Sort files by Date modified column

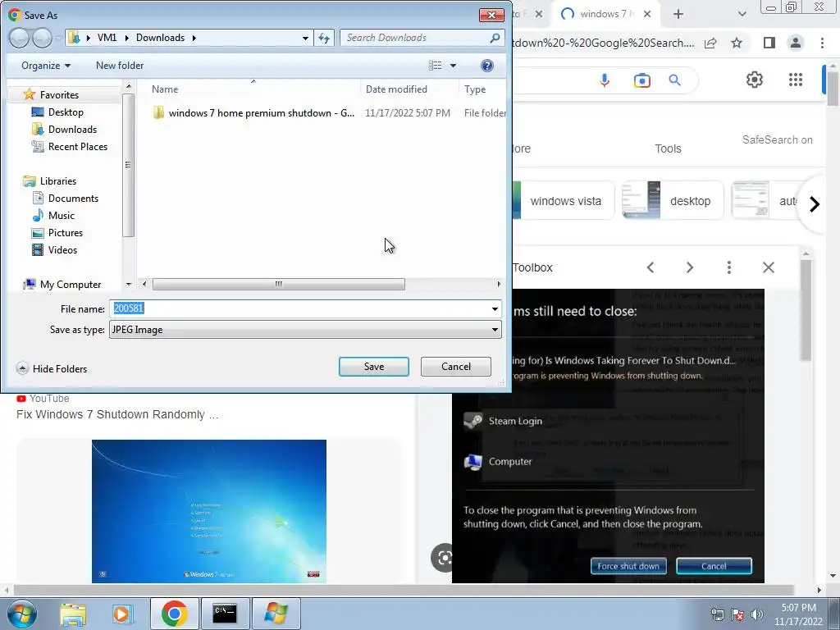396,89
